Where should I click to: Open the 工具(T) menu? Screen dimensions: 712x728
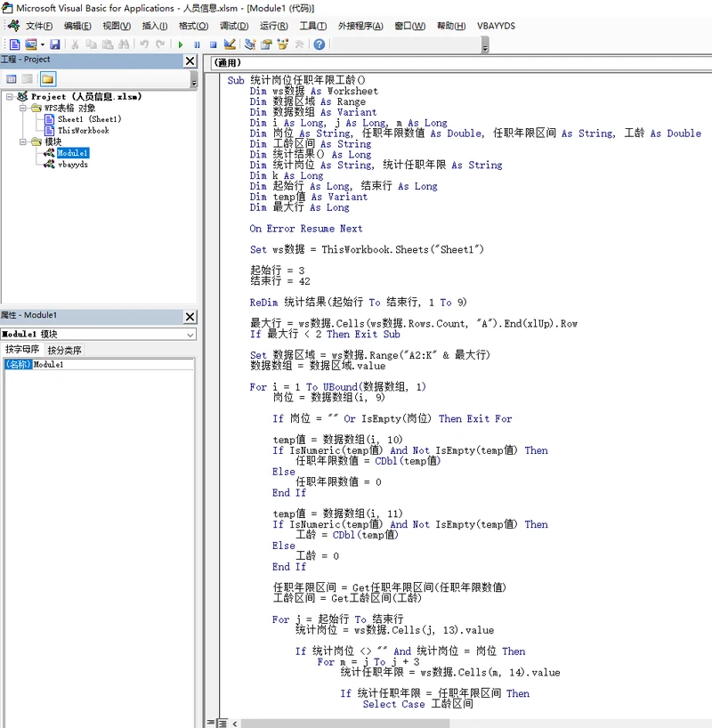[x=313, y=26]
